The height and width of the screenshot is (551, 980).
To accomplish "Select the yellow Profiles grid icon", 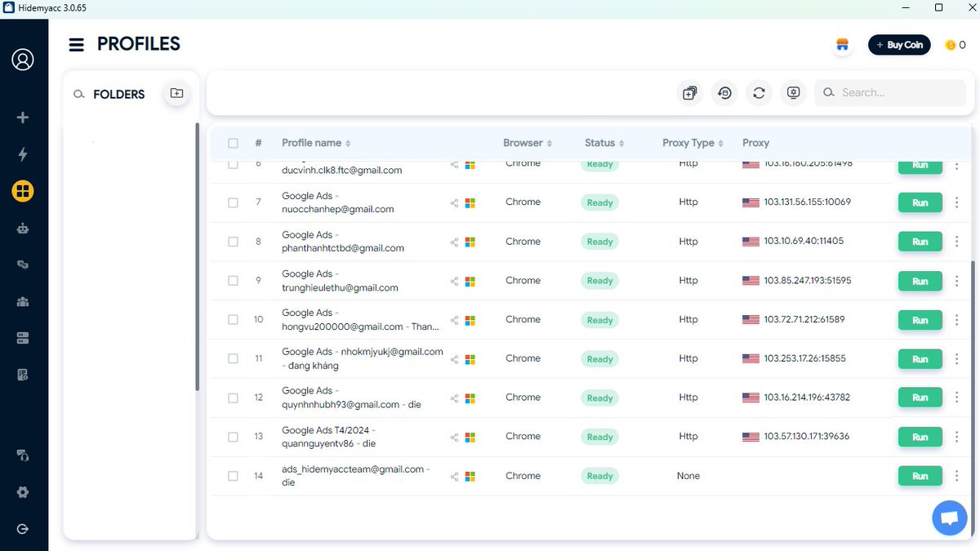I will [23, 191].
